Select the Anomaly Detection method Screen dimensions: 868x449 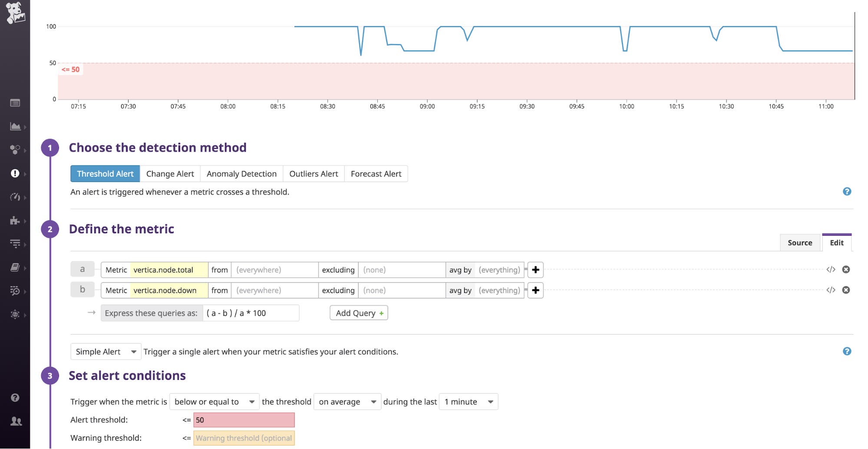[x=241, y=173]
